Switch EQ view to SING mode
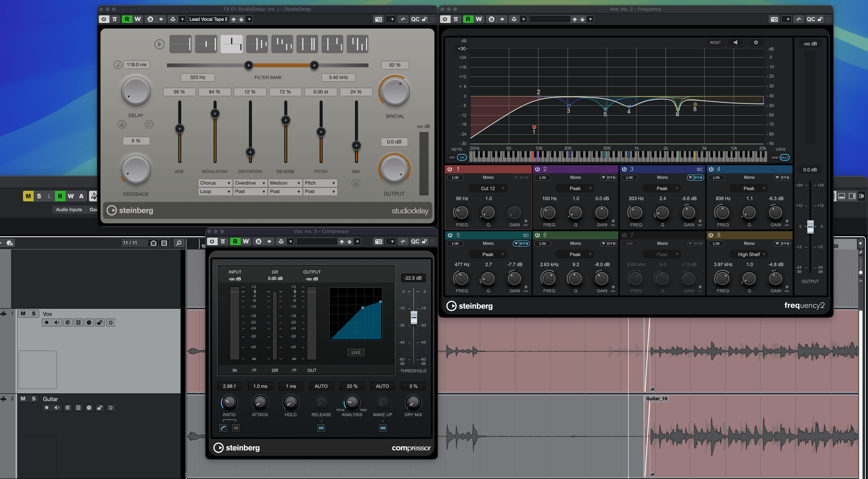868x479 pixels. (775, 158)
